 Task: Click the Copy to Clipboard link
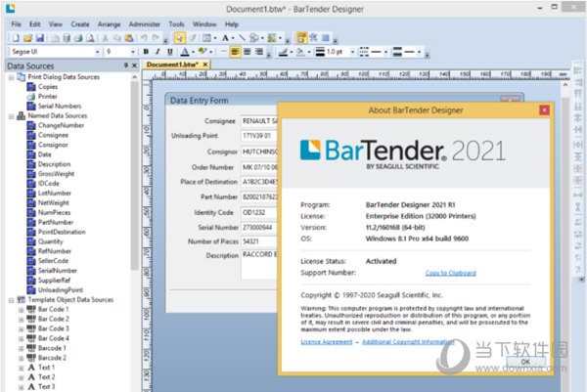[x=451, y=273]
